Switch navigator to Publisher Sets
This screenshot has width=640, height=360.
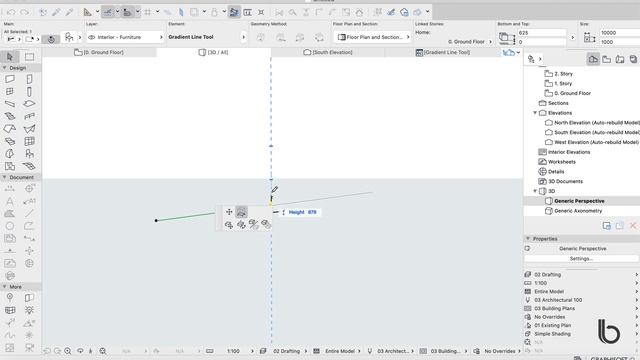click(x=633, y=59)
